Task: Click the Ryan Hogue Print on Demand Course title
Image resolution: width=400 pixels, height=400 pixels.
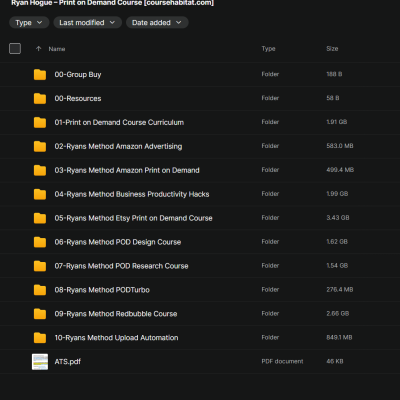Action: point(113,3)
